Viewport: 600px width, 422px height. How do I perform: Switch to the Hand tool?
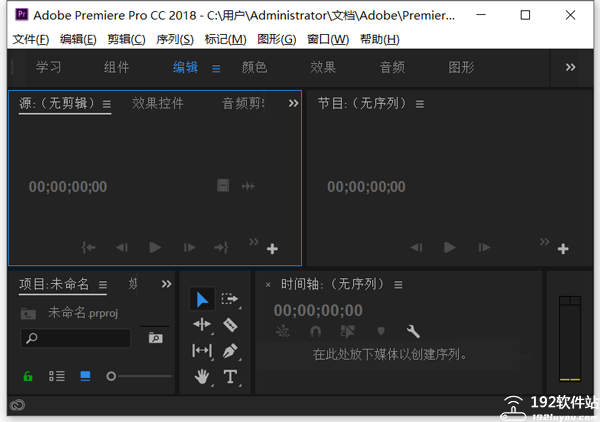point(202,377)
